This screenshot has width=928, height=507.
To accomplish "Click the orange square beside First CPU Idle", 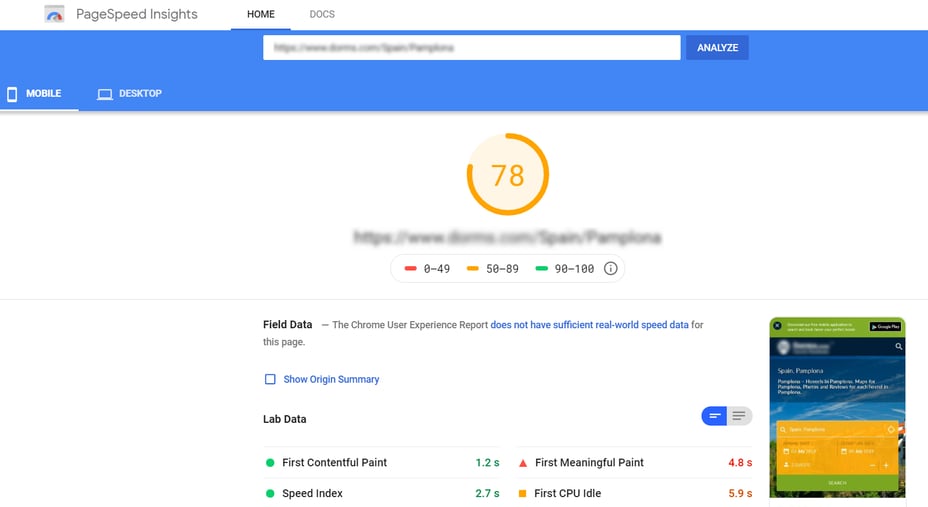I will tap(522, 494).
